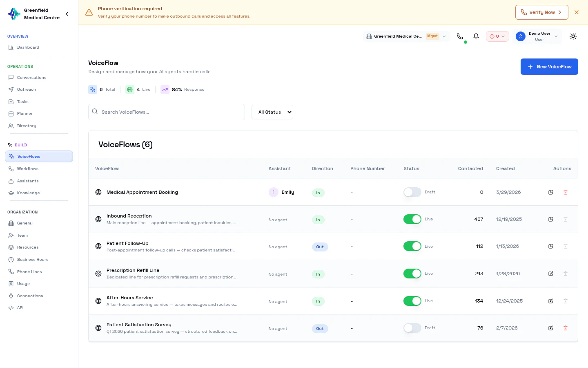Open Phone Lines settings
Screen dimensions: 588x368
(39, 272)
